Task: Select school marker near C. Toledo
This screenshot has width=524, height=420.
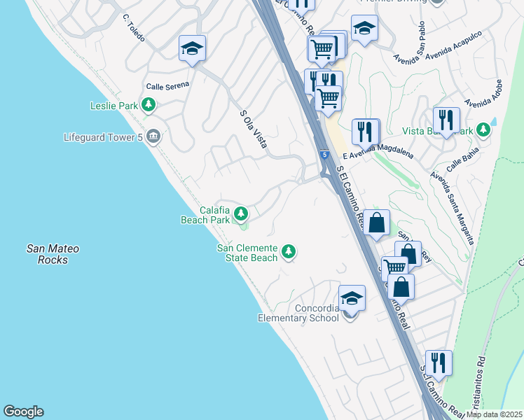Action: [192, 50]
